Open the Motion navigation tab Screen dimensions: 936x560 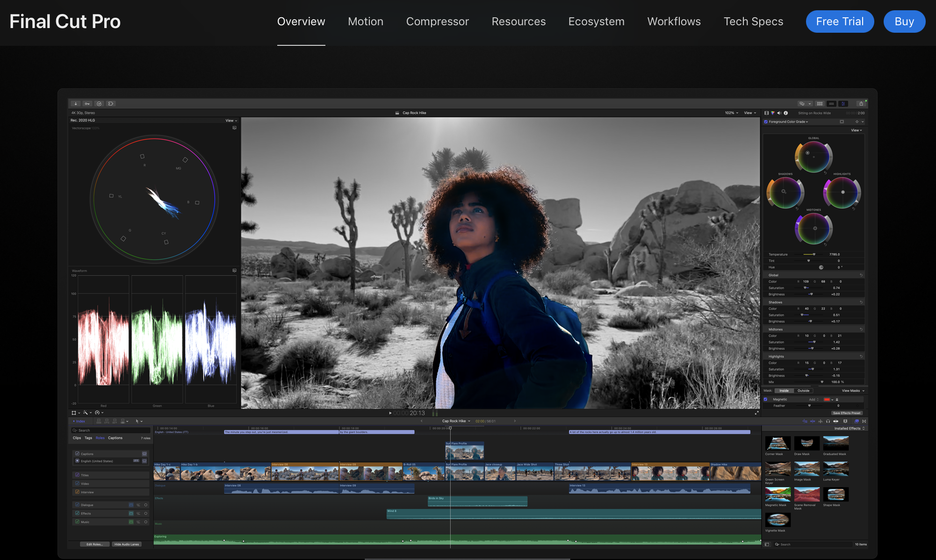(x=366, y=22)
